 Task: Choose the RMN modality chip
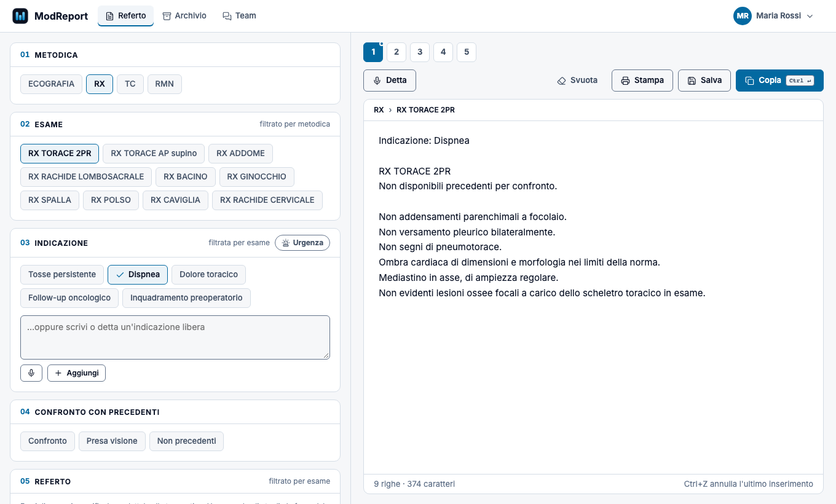click(x=165, y=84)
